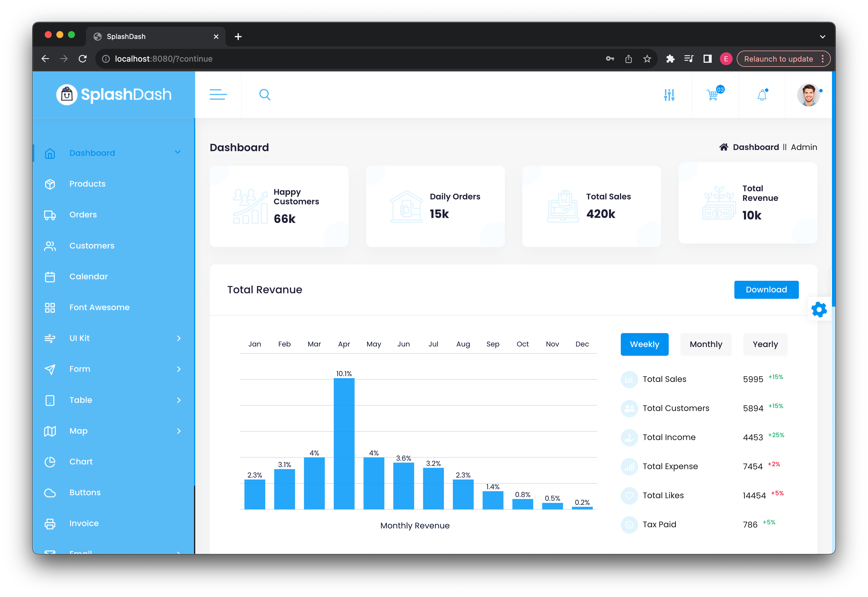Open the browser extensions puzzle icon
This screenshot has height=597, width=868.
point(670,59)
